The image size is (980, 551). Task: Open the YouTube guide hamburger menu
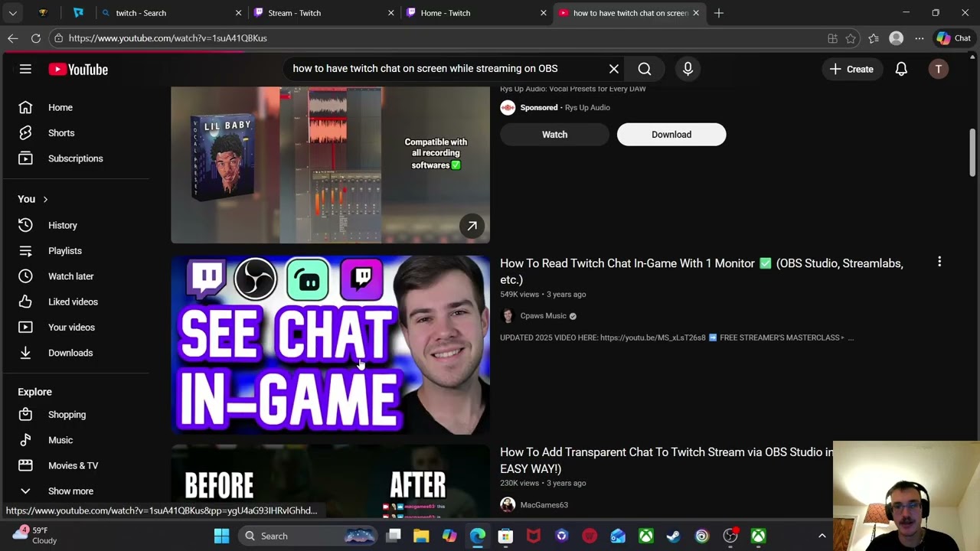[25, 69]
